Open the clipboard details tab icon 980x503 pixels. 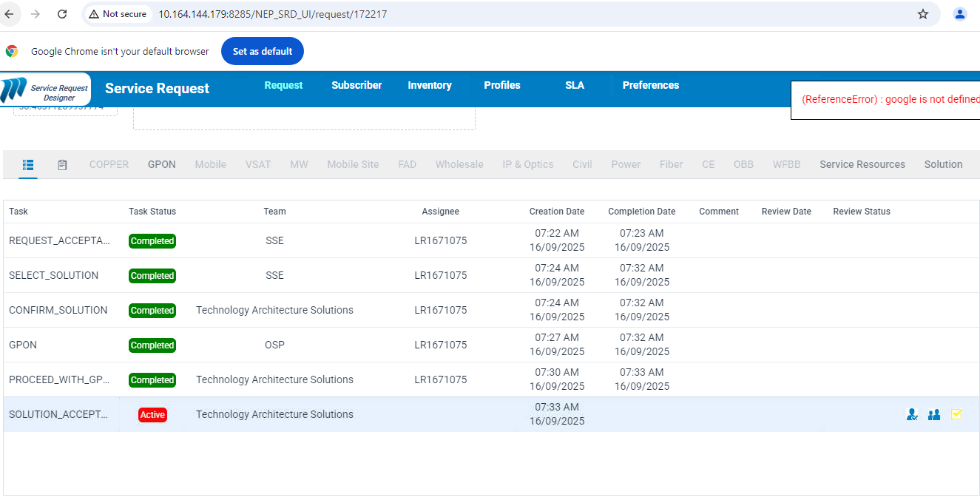[62, 164]
